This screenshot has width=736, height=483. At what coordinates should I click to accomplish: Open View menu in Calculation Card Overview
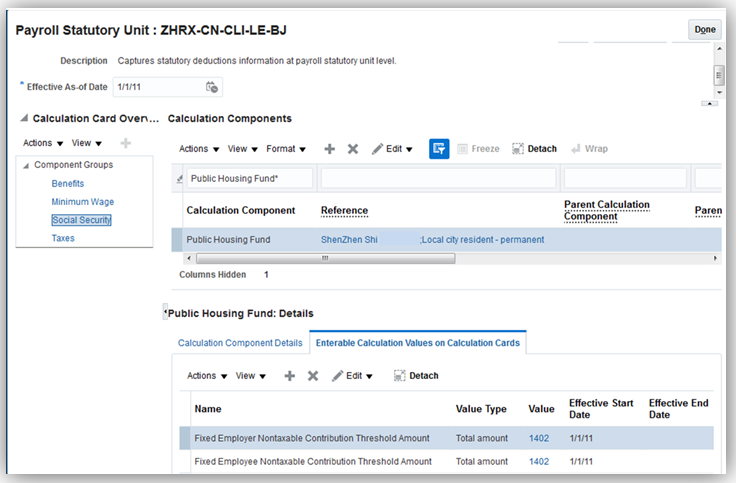click(x=86, y=143)
